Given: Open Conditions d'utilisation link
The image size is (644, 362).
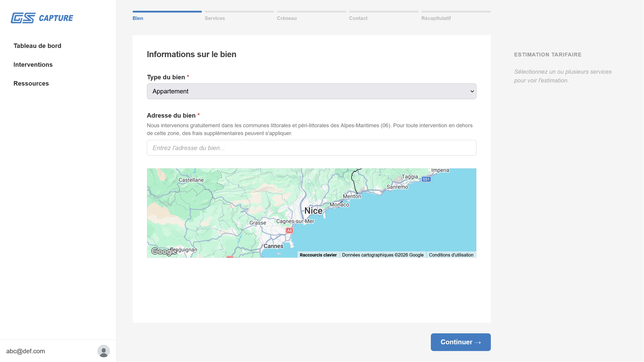Looking at the screenshot, I should [x=451, y=255].
